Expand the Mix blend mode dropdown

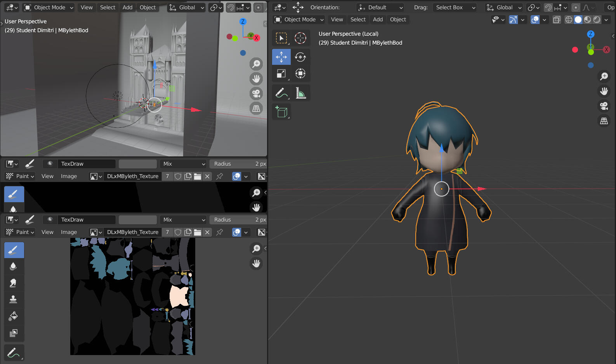click(x=183, y=220)
